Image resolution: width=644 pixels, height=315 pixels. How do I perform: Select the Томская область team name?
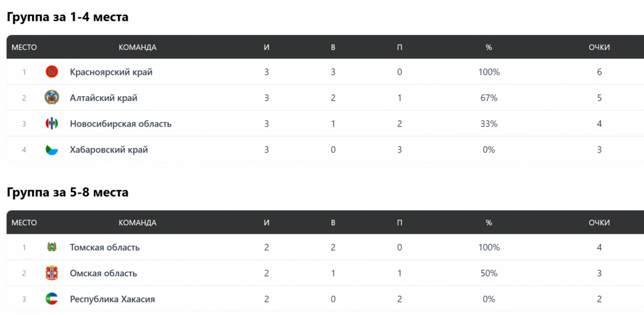pos(105,247)
